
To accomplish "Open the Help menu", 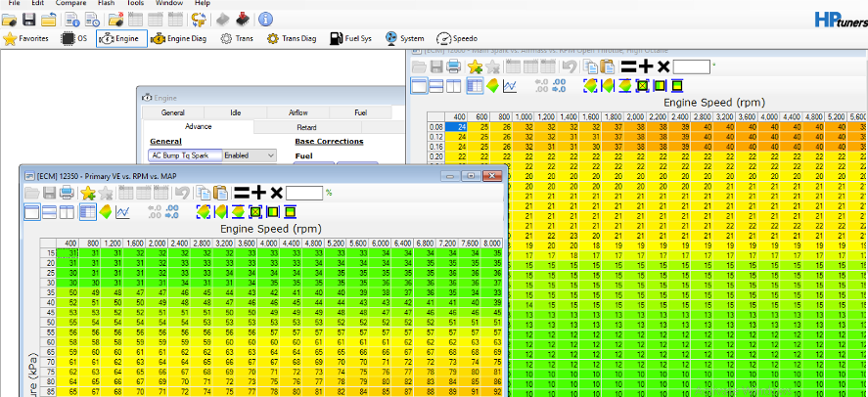I will tap(203, 3).
